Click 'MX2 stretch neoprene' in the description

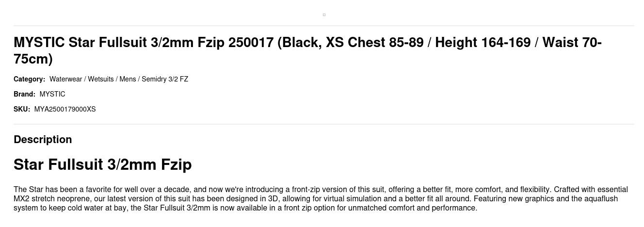coord(48,199)
